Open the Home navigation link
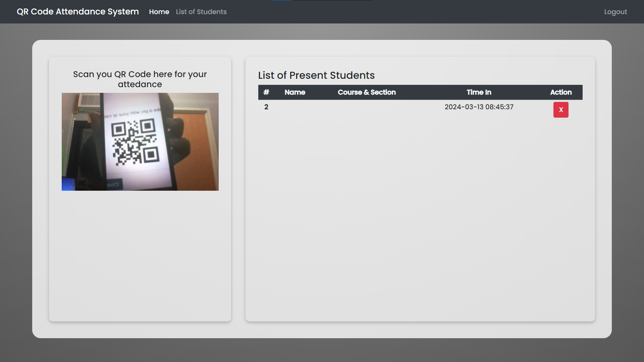 click(159, 12)
